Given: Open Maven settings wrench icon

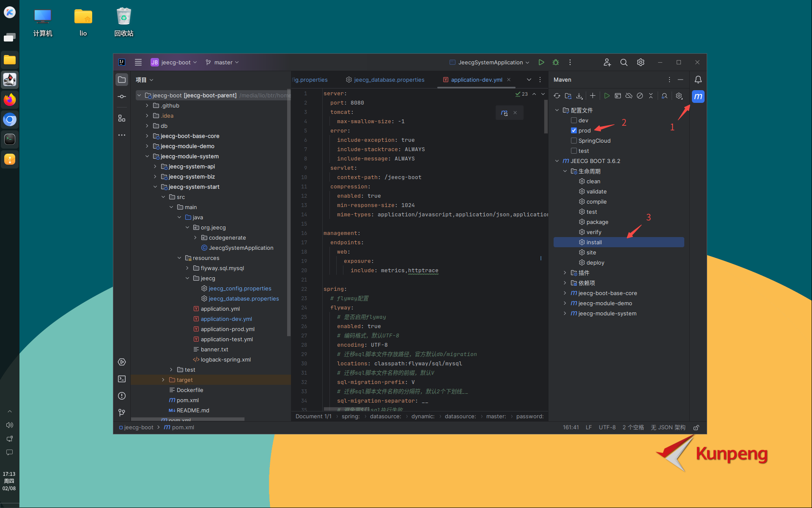Looking at the screenshot, I should [679, 96].
